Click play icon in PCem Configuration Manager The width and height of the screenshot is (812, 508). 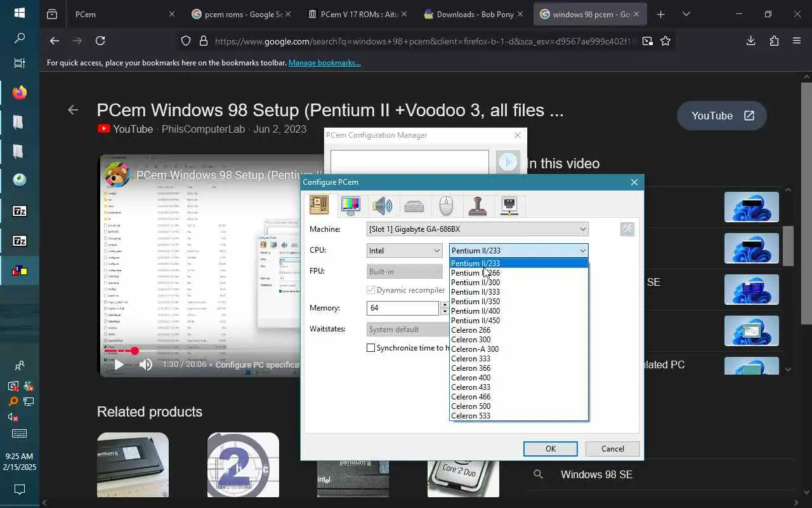[x=508, y=162]
